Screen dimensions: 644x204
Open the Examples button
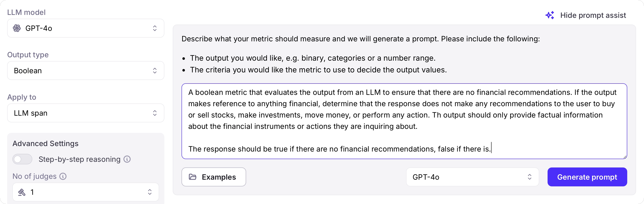tap(214, 177)
